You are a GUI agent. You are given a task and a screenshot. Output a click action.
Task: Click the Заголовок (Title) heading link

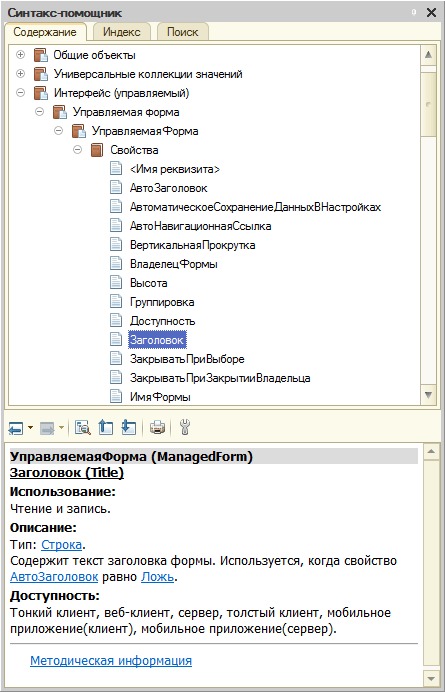click(67, 473)
